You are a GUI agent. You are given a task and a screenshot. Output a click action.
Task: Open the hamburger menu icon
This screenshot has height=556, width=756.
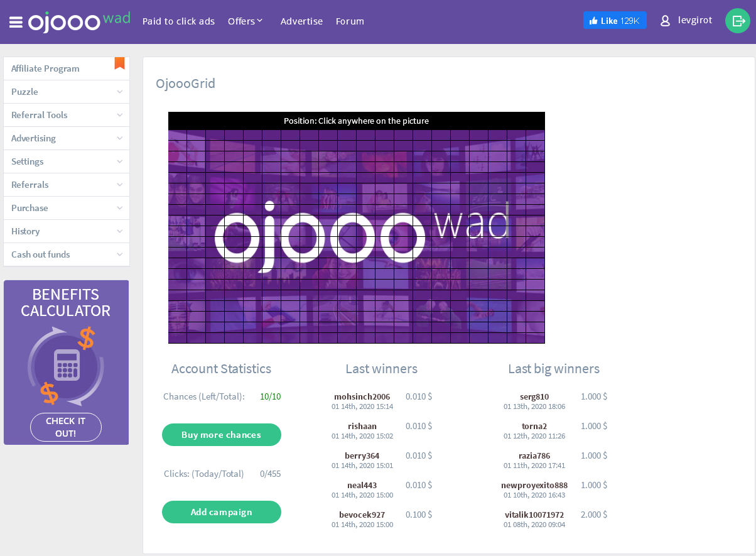[16, 23]
